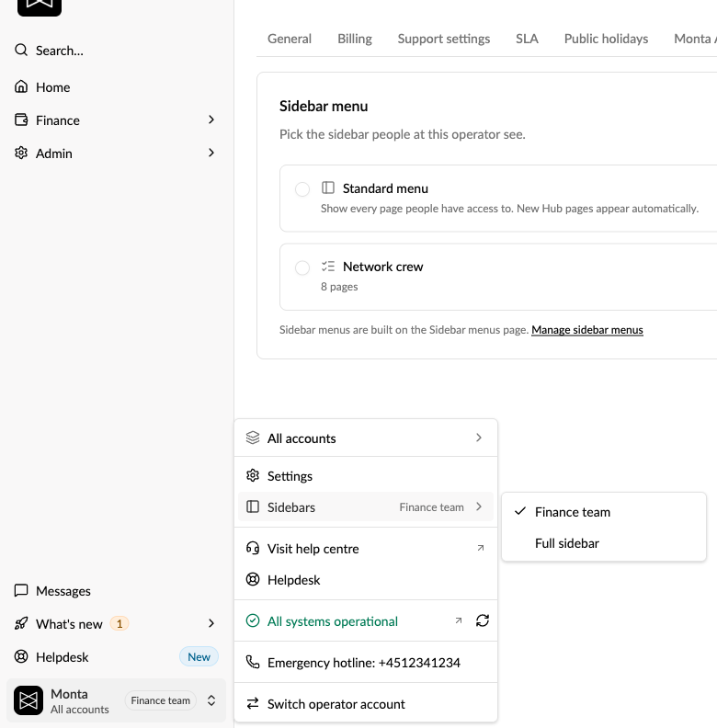
Task: Click the New badge beside Helpdesk
Action: click(199, 656)
